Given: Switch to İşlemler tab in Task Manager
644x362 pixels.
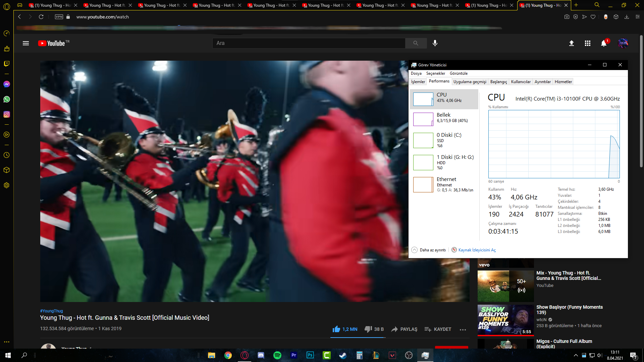Looking at the screenshot, I should pos(418,82).
